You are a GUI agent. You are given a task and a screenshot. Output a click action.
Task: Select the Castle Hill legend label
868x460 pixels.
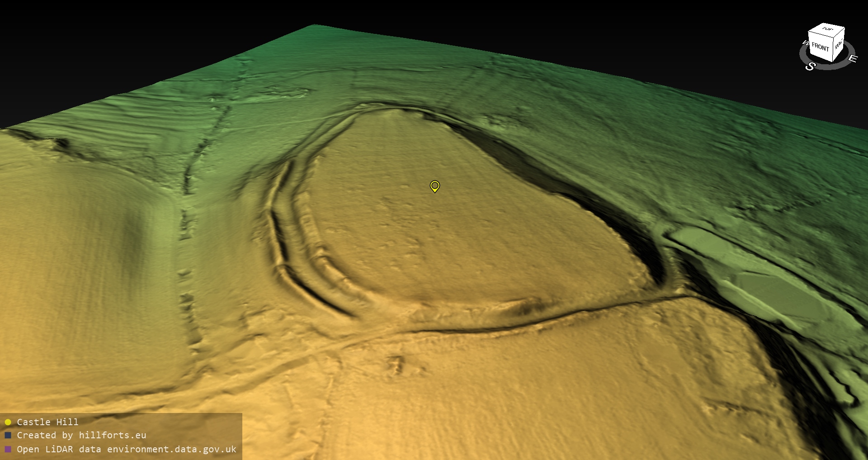coord(47,422)
